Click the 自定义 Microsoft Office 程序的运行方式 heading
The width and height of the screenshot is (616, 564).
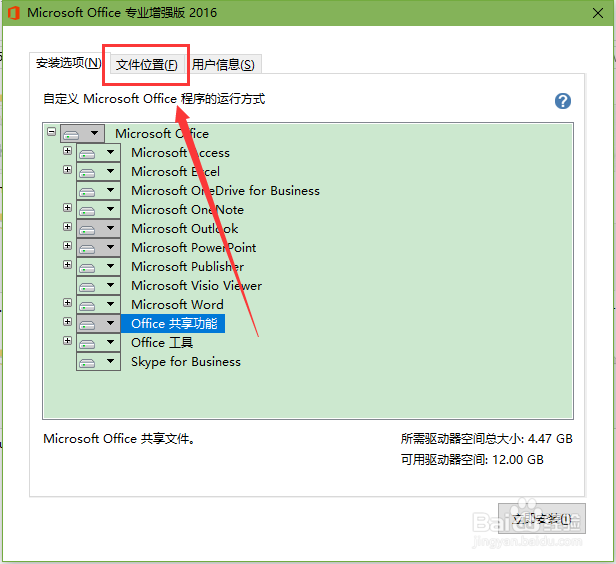pos(154,99)
